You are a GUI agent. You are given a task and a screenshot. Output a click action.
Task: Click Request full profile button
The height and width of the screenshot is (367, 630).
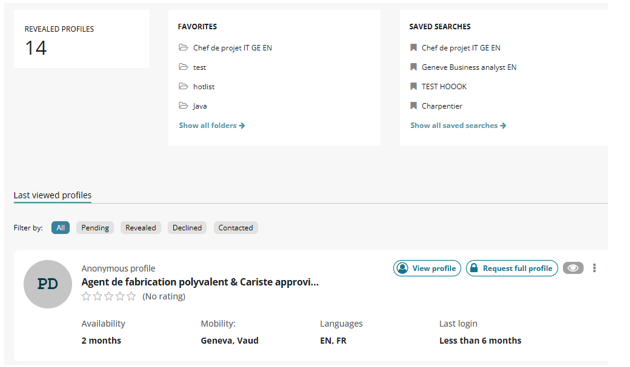coord(512,268)
